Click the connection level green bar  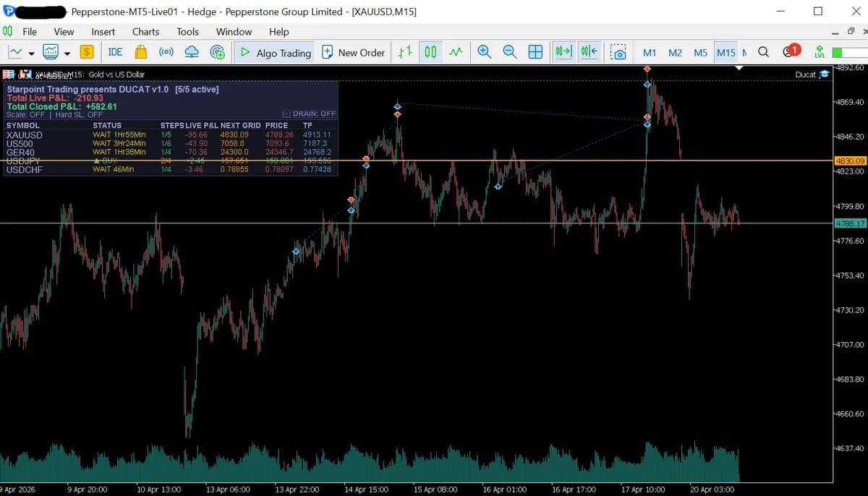click(x=849, y=52)
